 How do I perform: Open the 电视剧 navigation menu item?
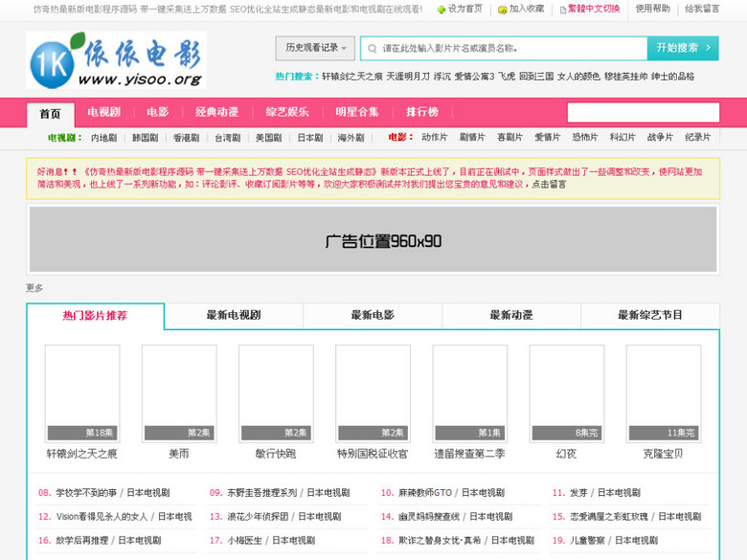coord(103,112)
